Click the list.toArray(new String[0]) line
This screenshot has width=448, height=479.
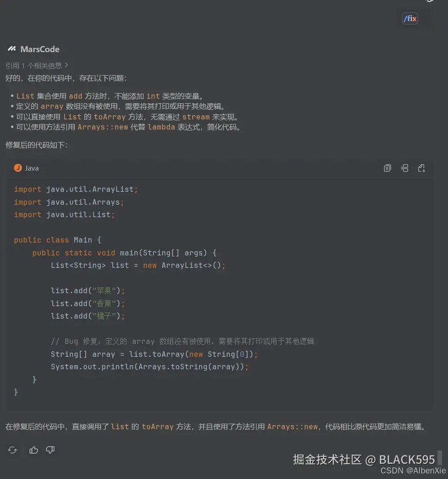154,355
